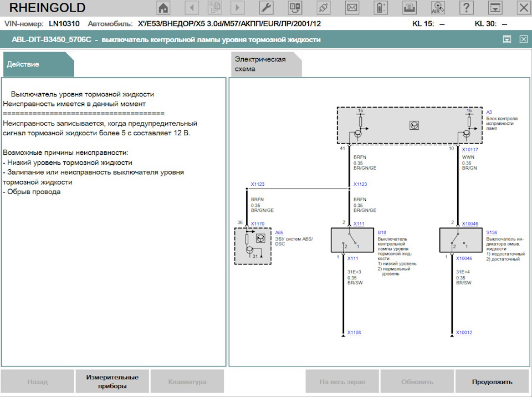The image size is (532, 397).
Task: Click the back arrow toolbar icon
Action: click(192, 7)
